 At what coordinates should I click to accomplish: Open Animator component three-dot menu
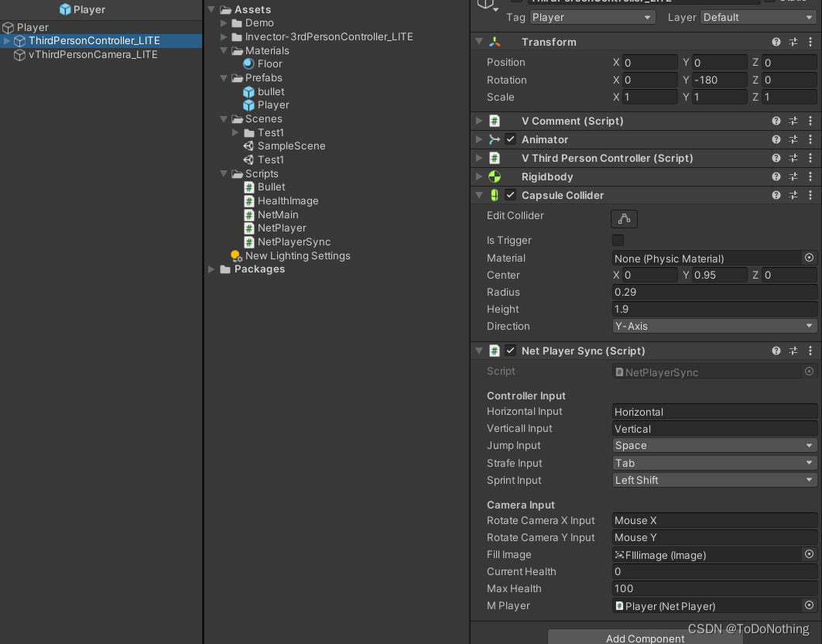[810, 139]
